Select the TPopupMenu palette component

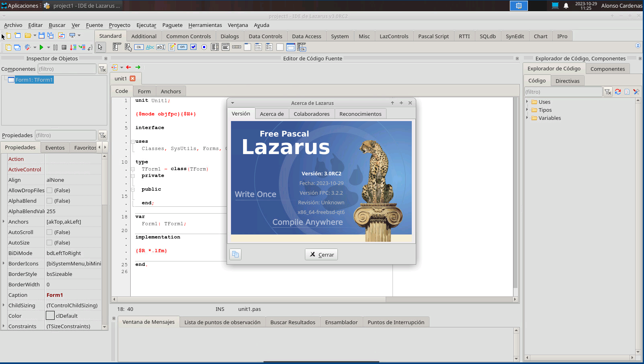click(128, 47)
